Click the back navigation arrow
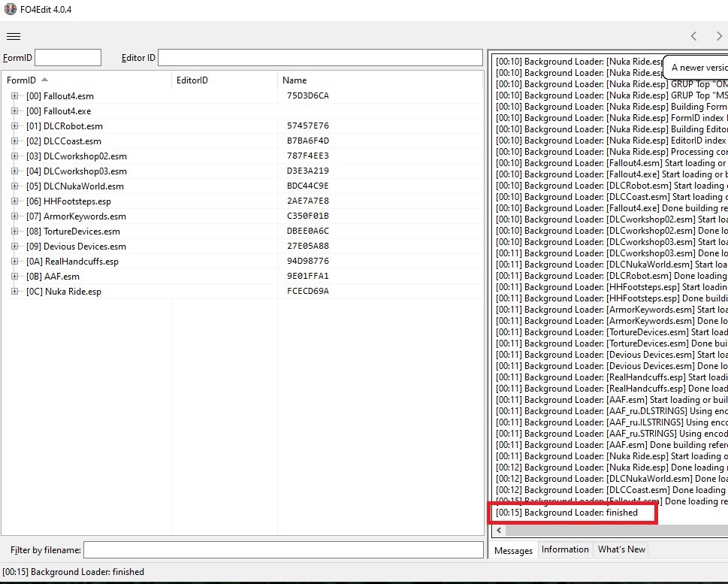728x584 pixels. 694,36
